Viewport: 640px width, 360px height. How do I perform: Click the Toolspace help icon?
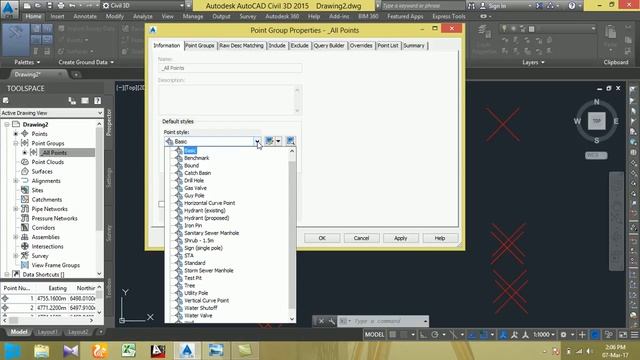(x=97, y=101)
